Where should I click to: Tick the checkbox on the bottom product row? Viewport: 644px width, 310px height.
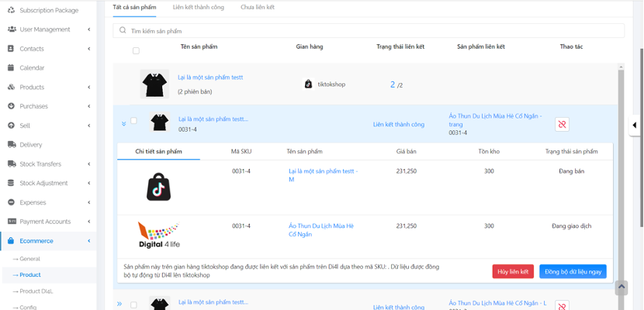tap(133, 305)
